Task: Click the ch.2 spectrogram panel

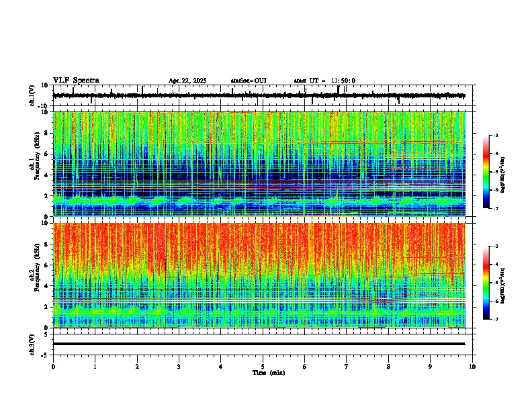Action: [259, 275]
